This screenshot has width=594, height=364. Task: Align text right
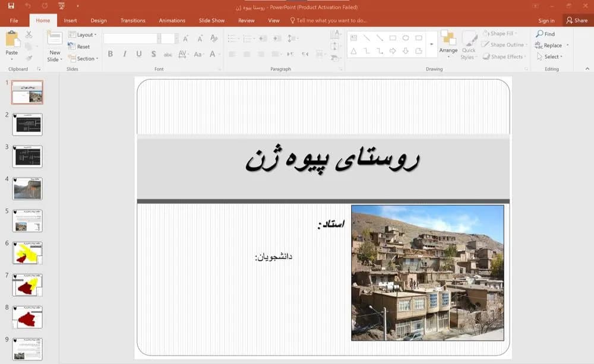(x=261, y=54)
